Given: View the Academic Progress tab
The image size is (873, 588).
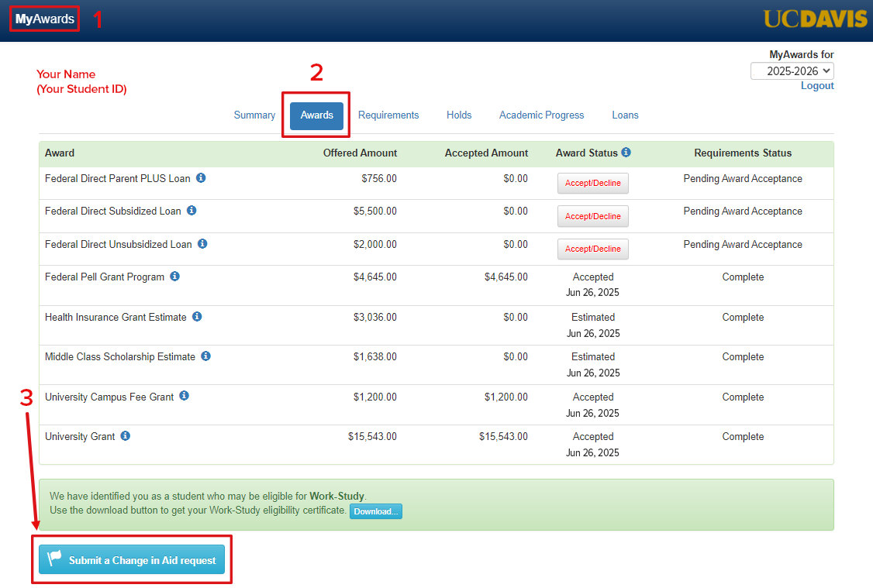Looking at the screenshot, I should click(541, 115).
